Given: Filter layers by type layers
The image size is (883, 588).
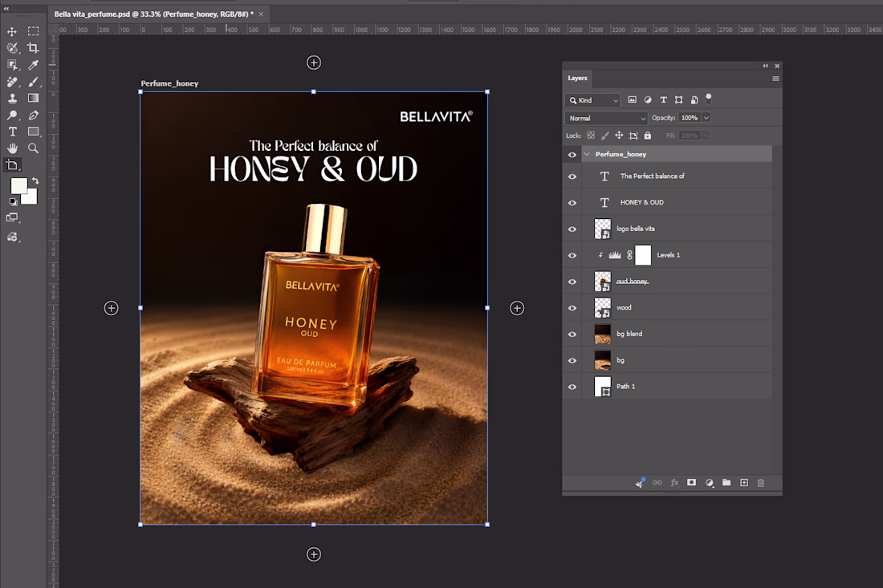Looking at the screenshot, I should 663,100.
